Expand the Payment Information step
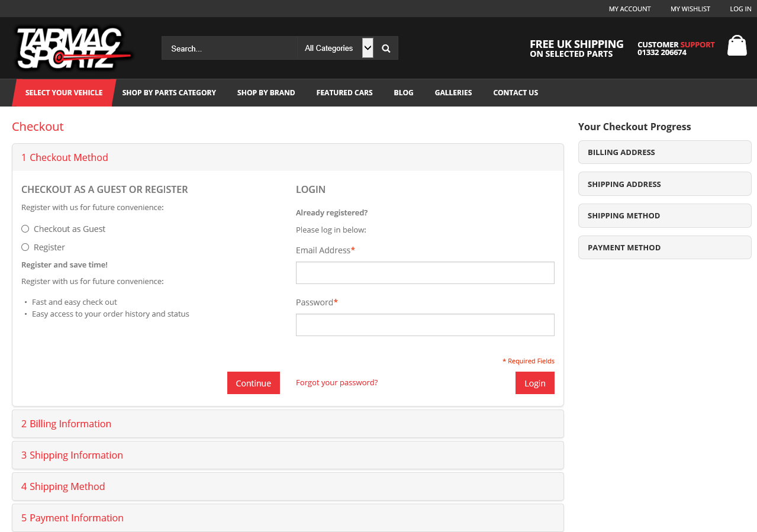This screenshot has width=757, height=532. click(x=73, y=518)
